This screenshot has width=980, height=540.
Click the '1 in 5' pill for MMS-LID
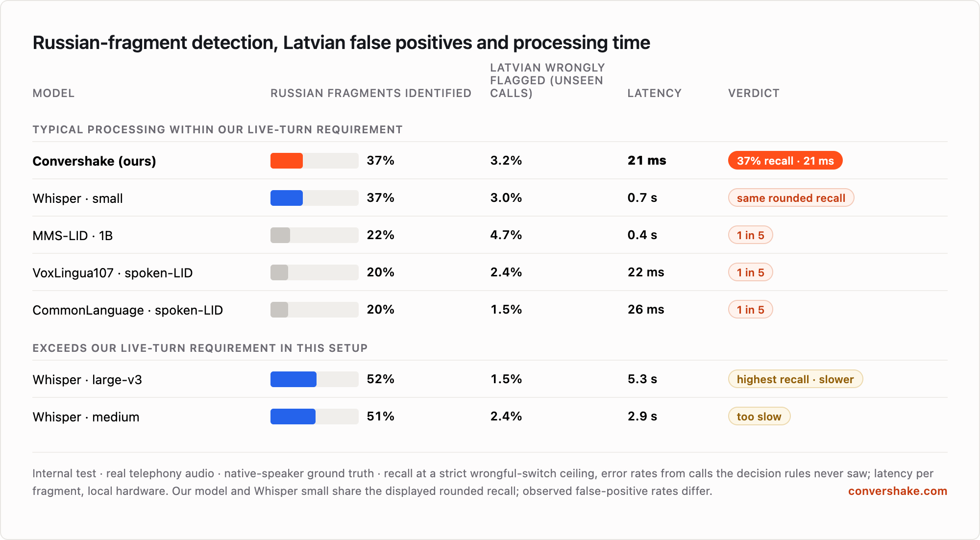pyautogui.click(x=750, y=235)
